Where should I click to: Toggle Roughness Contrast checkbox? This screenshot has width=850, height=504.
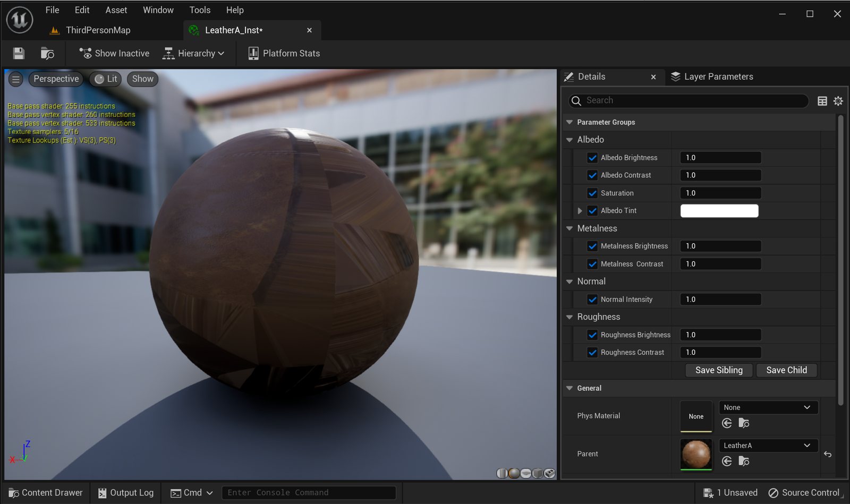coord(592,353)
